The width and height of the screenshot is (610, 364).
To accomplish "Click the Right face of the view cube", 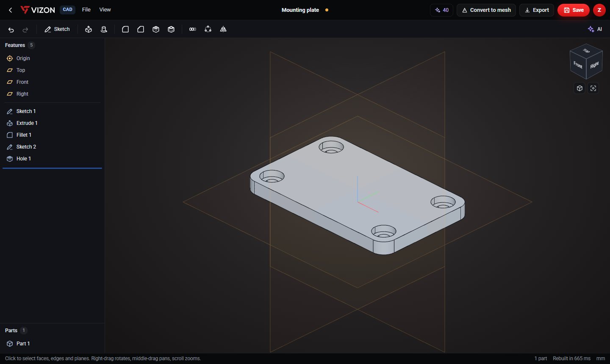I will tap(594, 65).
